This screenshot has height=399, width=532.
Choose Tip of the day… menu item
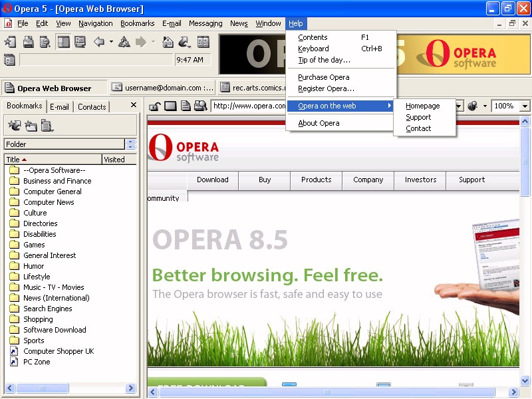340,60
